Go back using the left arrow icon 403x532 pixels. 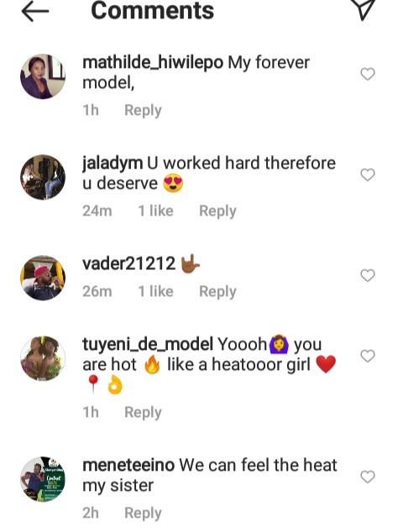tap(35, 11)
